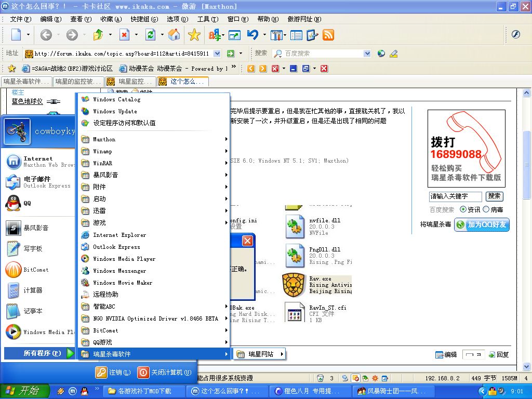Open the 瑞星杀毒软件 programs folder
This screenshot has width=532, height=399.
point(154,354)
